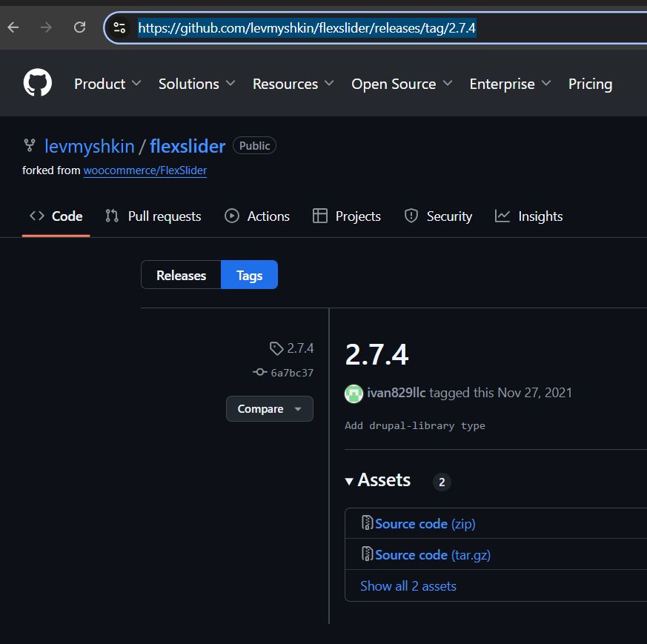Click the Public badge label
The width and height of the screenshot is (647, 644).
(255, 145)
